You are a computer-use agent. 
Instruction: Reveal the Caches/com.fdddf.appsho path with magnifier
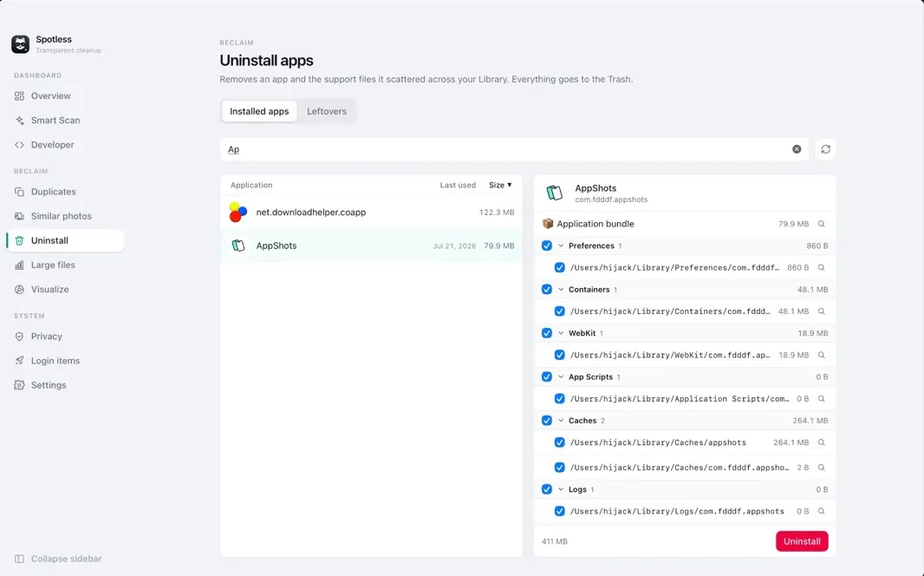(821, 468)
